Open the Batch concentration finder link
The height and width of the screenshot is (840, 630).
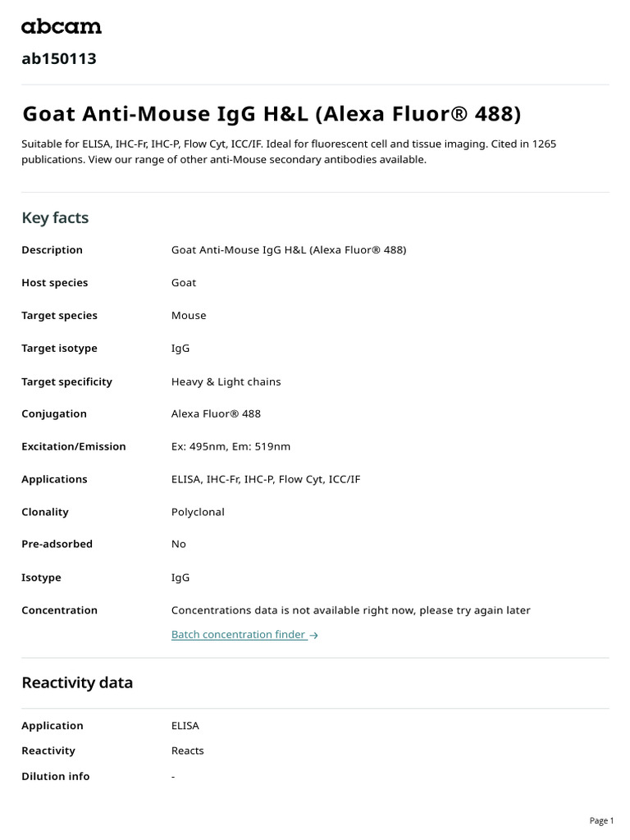tap(239, 634)
